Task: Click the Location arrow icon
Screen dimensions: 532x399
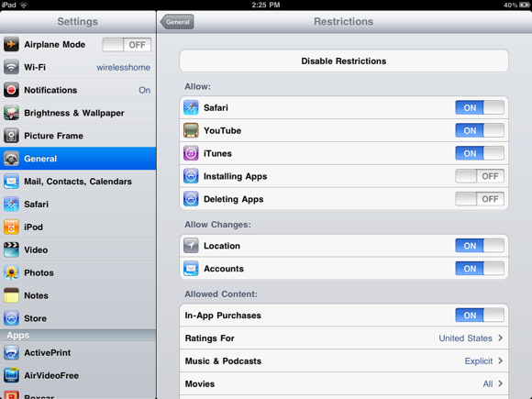Action: (191, 246)
